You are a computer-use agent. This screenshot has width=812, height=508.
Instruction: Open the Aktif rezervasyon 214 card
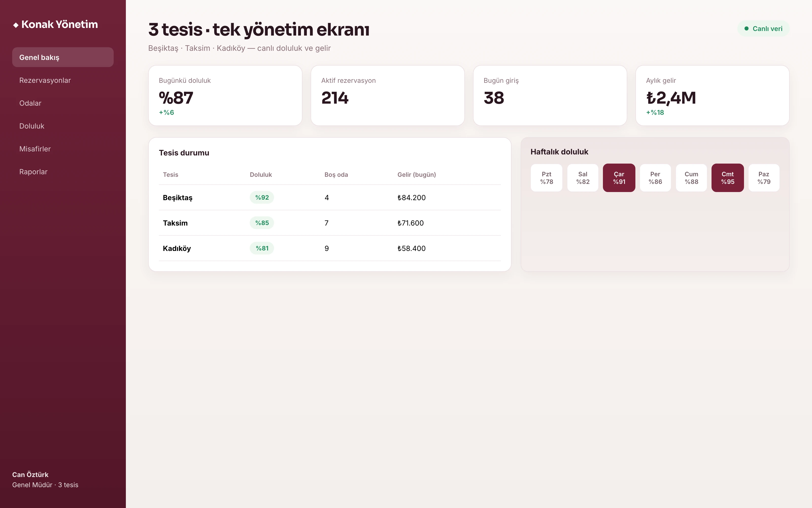387,96
